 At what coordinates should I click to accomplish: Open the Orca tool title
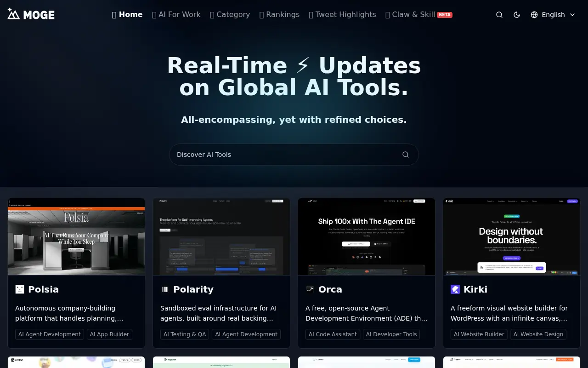click(x=330, y=289)
